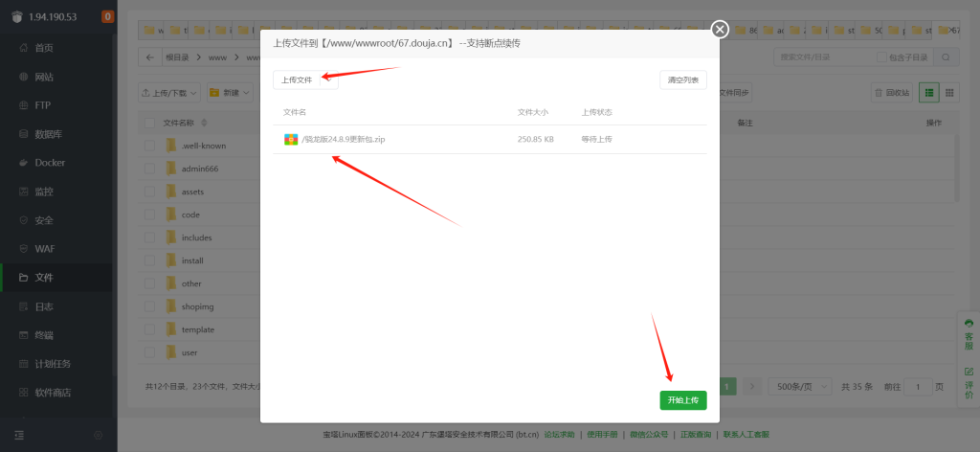Click the 监控 monitor icon in sidebar
This screenshot has height=452, width=980.
pos(24,192)
